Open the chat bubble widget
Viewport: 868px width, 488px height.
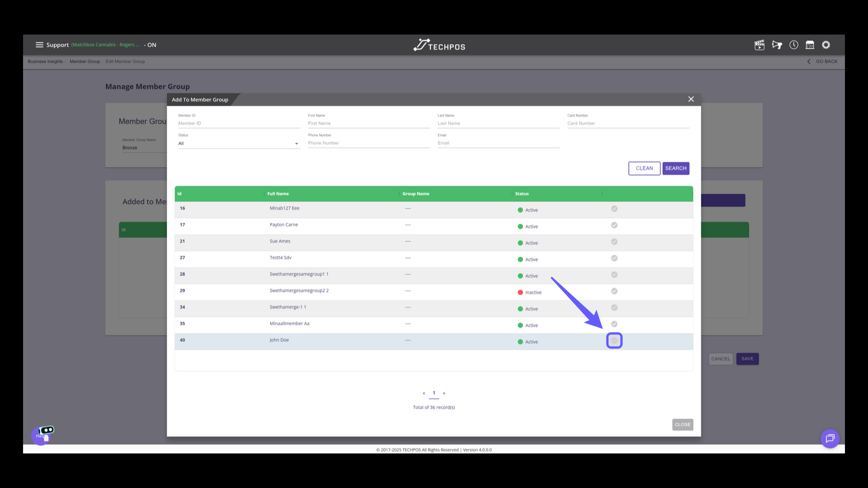[830, 438]
